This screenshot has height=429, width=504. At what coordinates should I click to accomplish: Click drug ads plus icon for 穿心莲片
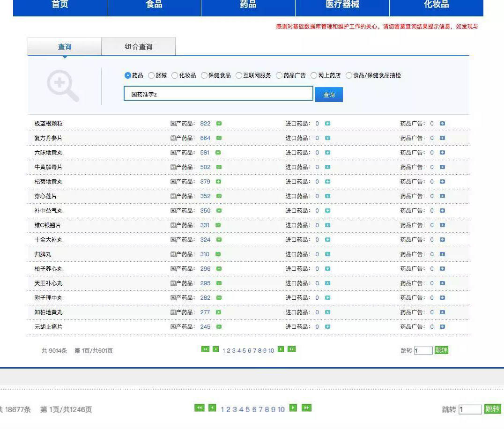(442, 196)
